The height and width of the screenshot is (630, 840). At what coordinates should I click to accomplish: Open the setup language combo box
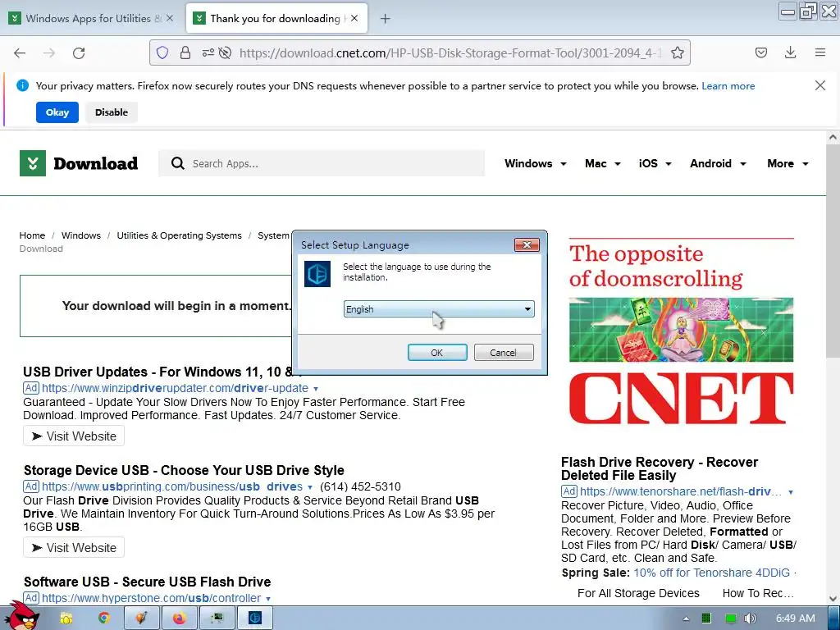(x=439, y=309)
